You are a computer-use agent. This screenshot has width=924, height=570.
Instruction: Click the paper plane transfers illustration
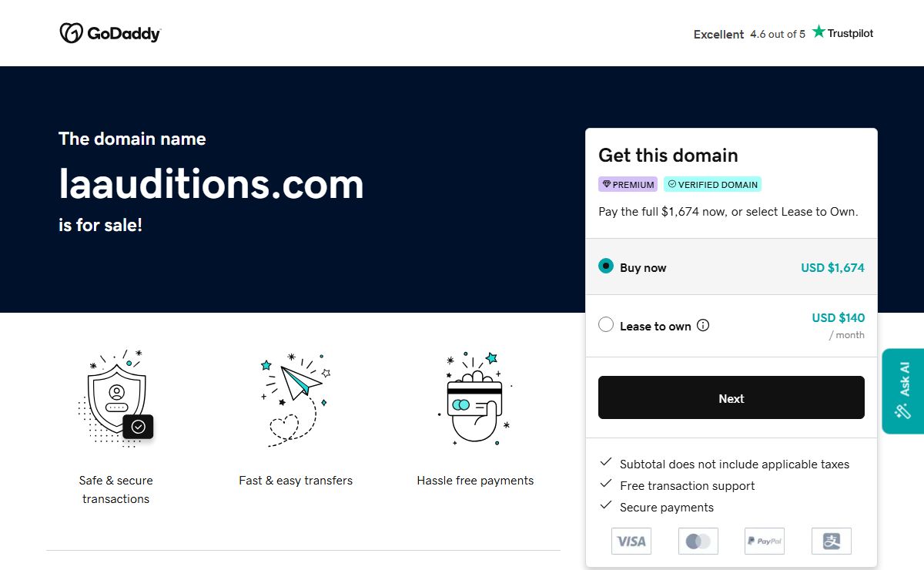(x=296, y=398)
